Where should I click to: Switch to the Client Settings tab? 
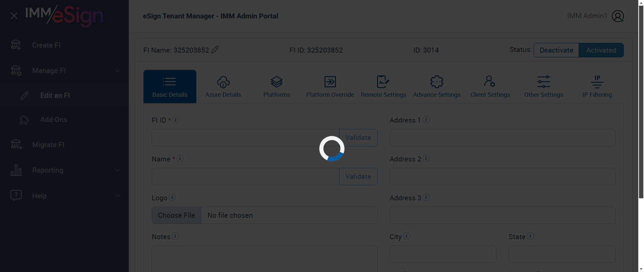490,86
